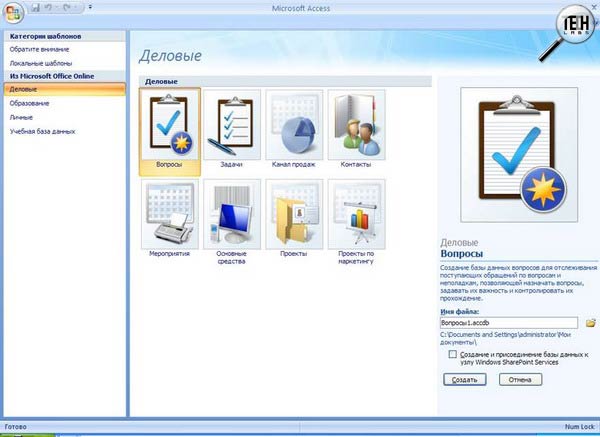Screen dimensions: 600x437
Task: Click the Задачи template label
Action: [x=232, y=165]
